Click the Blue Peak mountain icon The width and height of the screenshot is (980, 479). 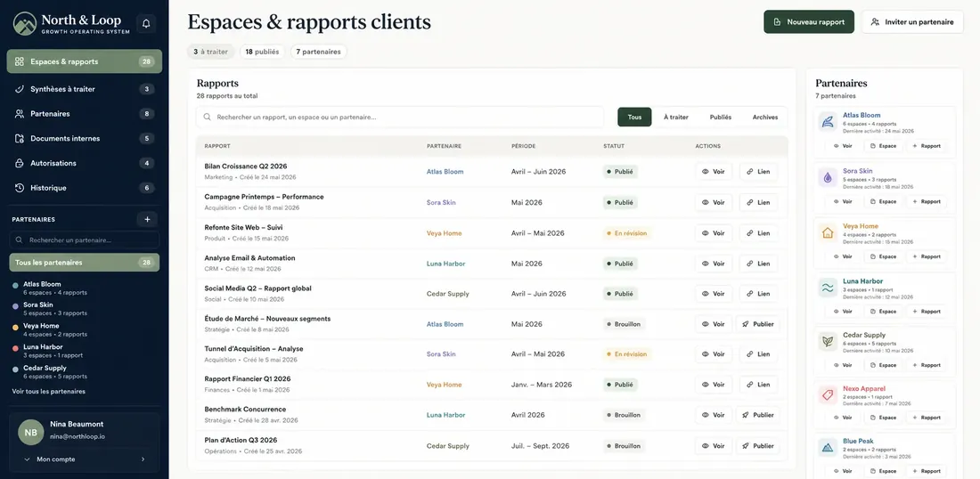point(829,448)
